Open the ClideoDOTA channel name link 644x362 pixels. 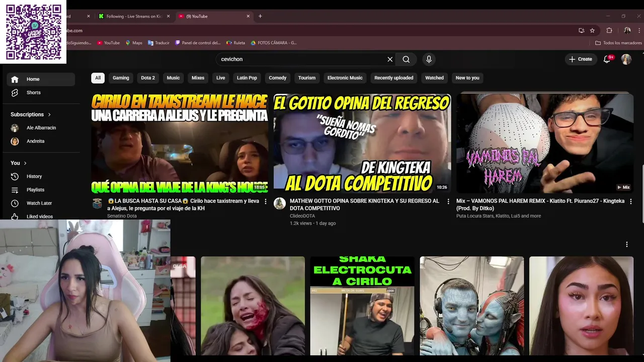point(302,216)
